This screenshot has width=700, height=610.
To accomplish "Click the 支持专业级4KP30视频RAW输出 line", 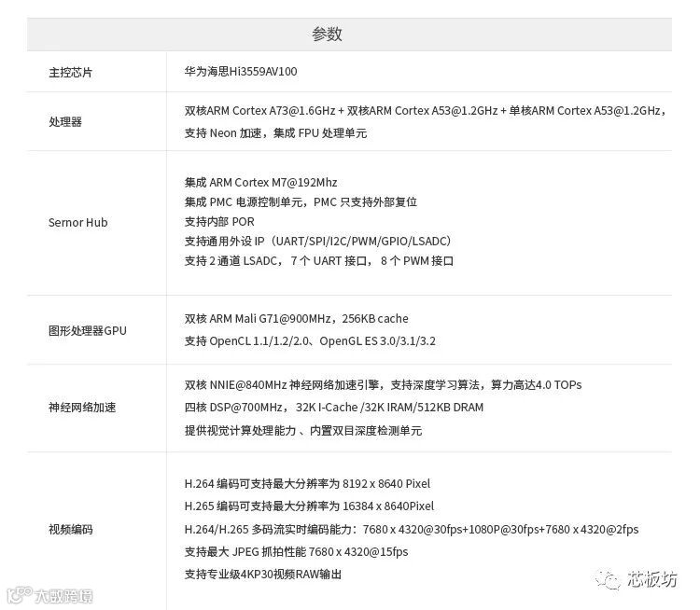I will [x=263, y=575].
